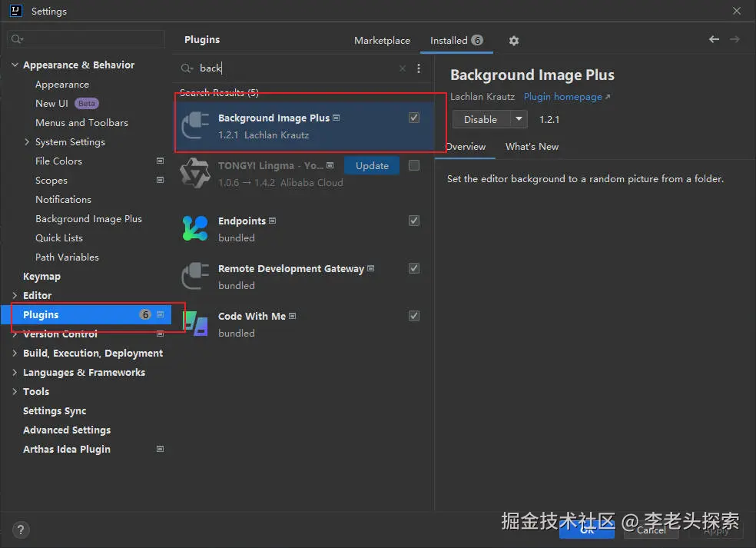Open the What's New tab
Image resolution: width=756 pixels, height=548 pixels.
click(x=532, y=147)
